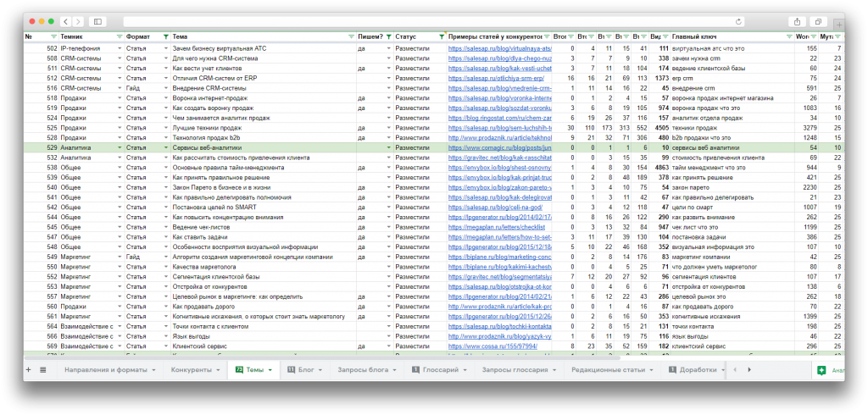The height and width of the screenshot is (415, 868).
Task: Open the Формат dropdown in row 516 Гайд
Action: click(x=165, y=89)
